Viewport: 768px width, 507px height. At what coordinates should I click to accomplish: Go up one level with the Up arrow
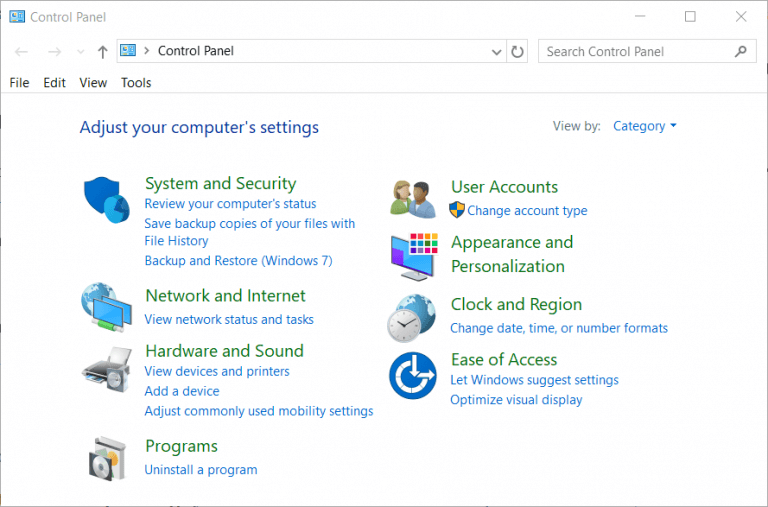coord(102,51)
